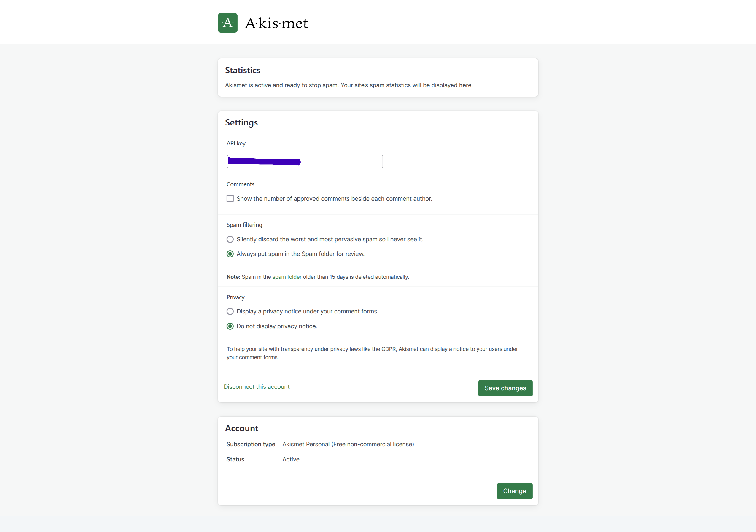The image size is (756, 532).
Task: Click the spam statistics description text
Action: coord(349,85)
